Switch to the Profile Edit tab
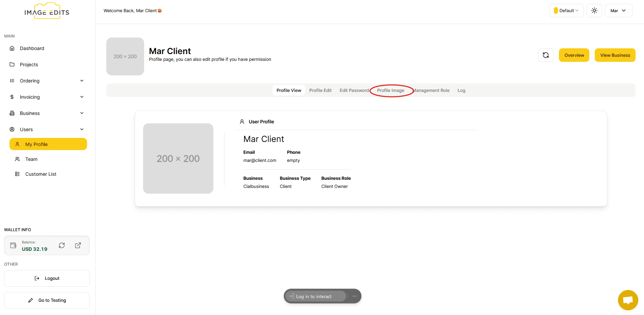This screenshot has height=315, width=644. point(320,90)
